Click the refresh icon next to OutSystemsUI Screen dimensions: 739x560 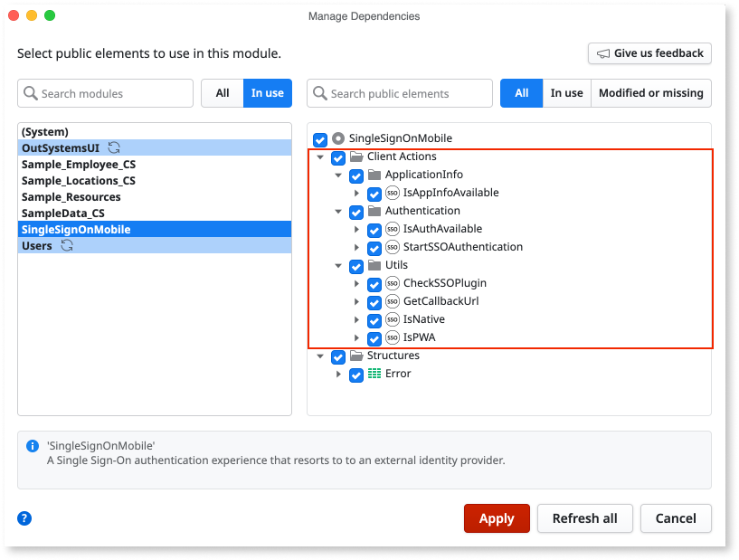[114, 147]
